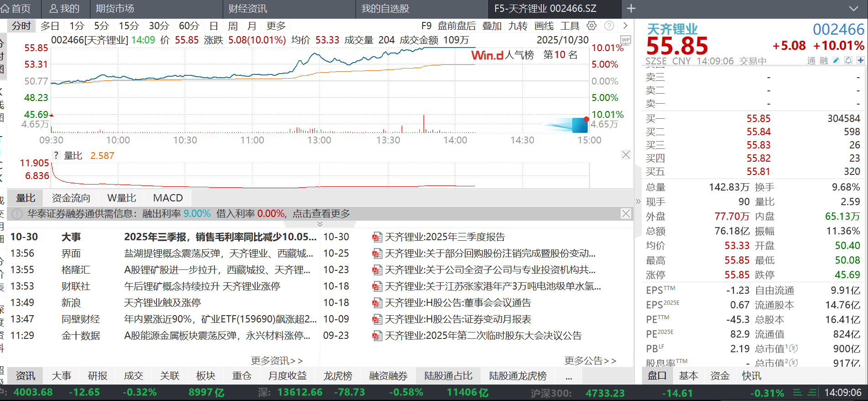Open PDF icon for 10-23 全资子公司 announcement
The height and width of the screenshot is (401, 868).
377,270
